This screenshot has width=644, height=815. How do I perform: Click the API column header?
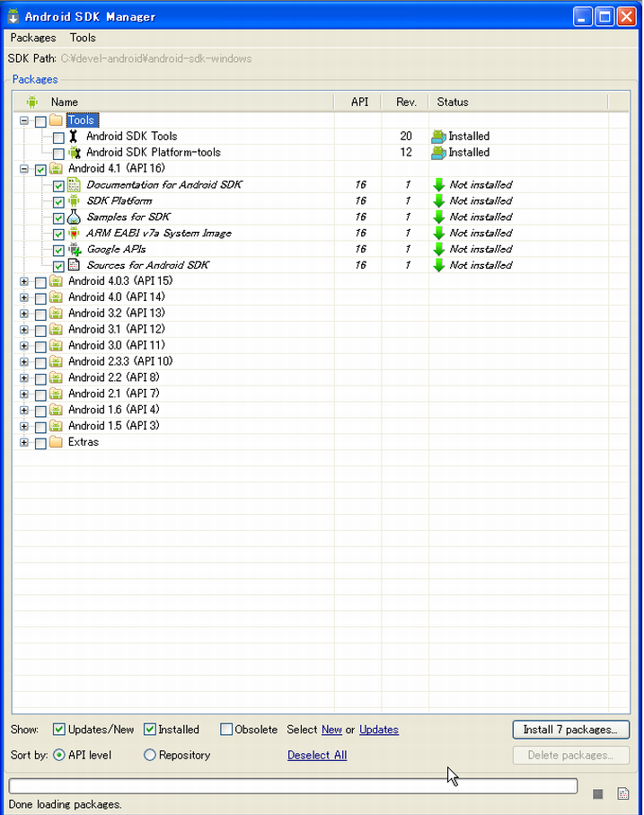pos(357,102)
